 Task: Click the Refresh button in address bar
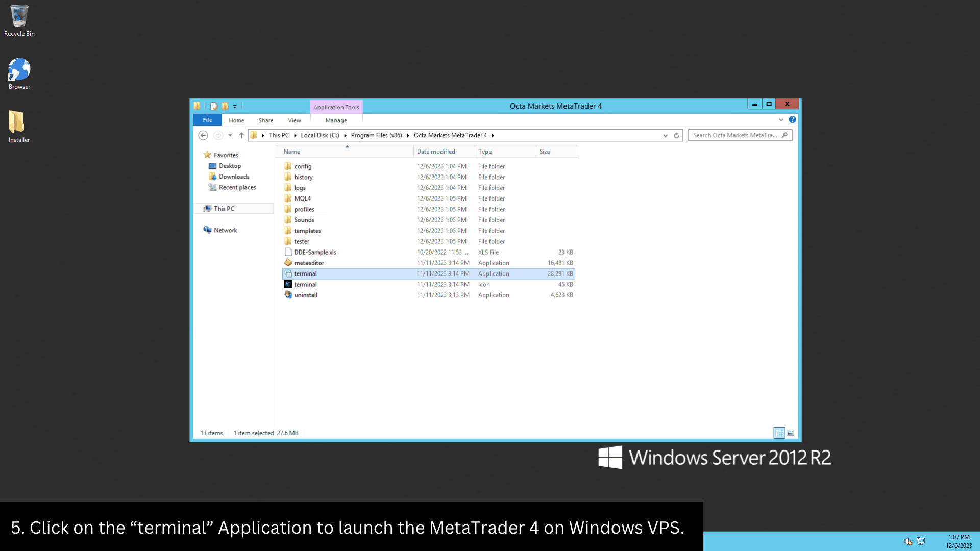point(676,136)
